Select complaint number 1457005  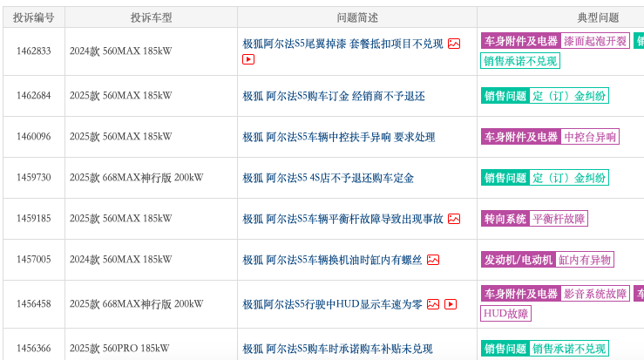34,260
